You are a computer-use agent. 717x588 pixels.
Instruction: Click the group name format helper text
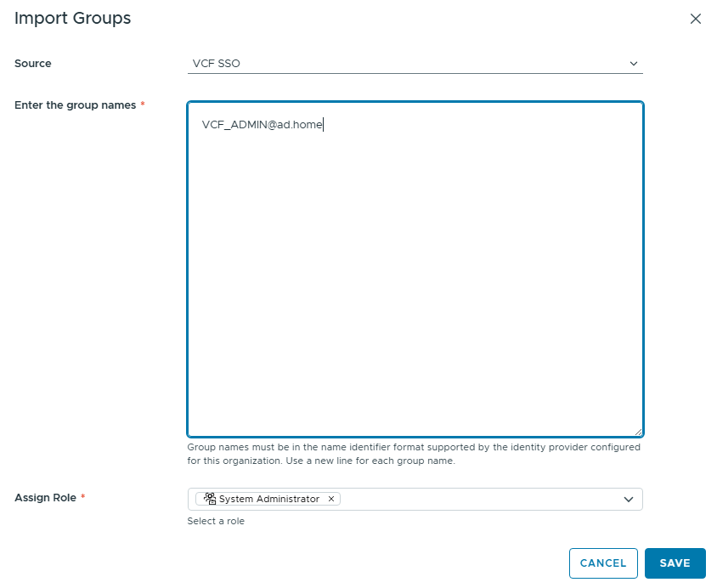pyautogui.click(x=414, y=454)
